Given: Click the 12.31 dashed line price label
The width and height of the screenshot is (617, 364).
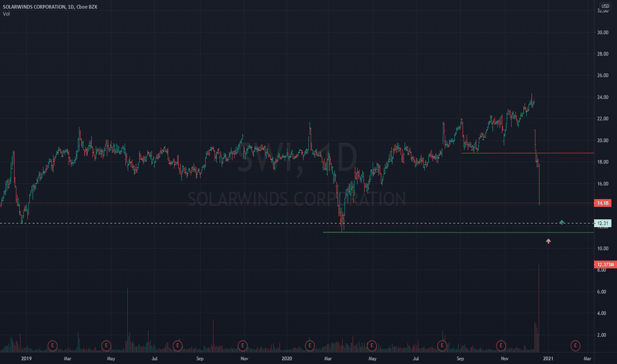Looking at the screenshot, I should (x=602, y=223).
